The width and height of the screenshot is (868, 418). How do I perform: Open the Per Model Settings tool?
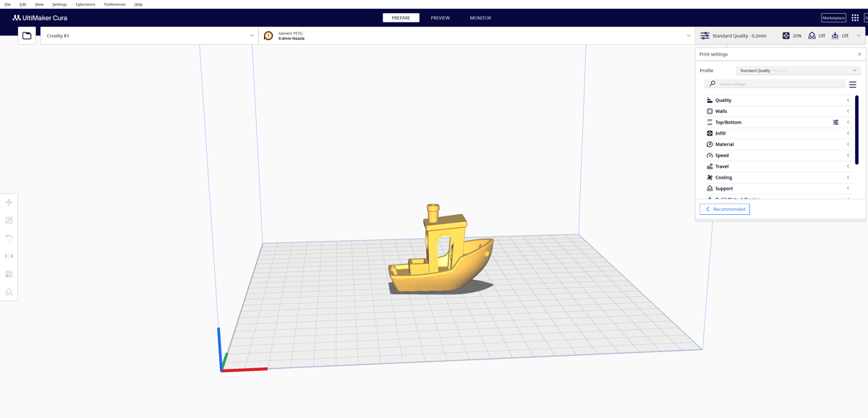coord(9,274)
